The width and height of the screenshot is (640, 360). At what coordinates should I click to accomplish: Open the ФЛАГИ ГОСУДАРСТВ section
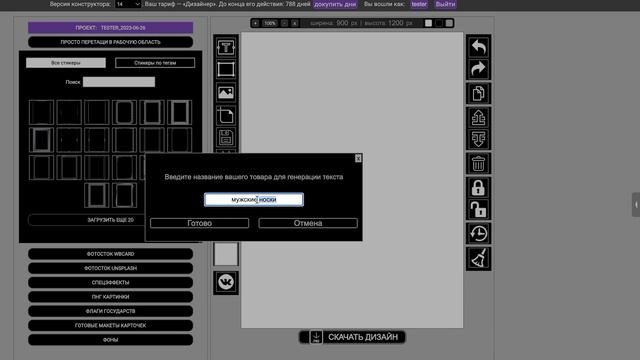pyautogui.click(x=111, y=311)
